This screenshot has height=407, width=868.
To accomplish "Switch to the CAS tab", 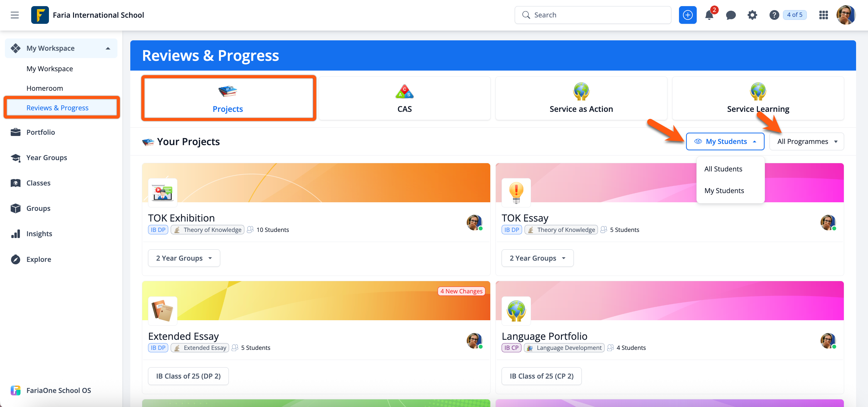I will (404, 98).
